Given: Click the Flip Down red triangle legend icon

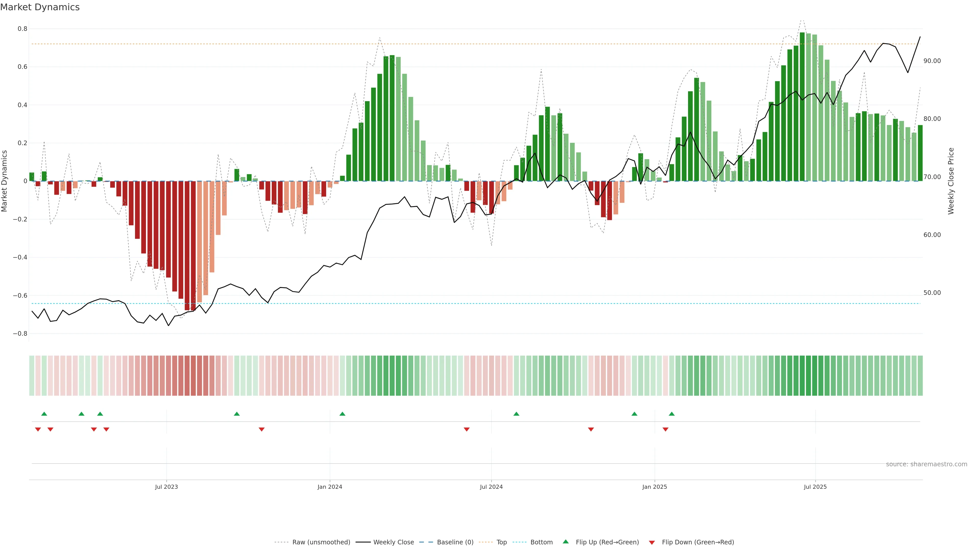Looking at the screenshot, I should pyautogui.click(x=652, y=542).
